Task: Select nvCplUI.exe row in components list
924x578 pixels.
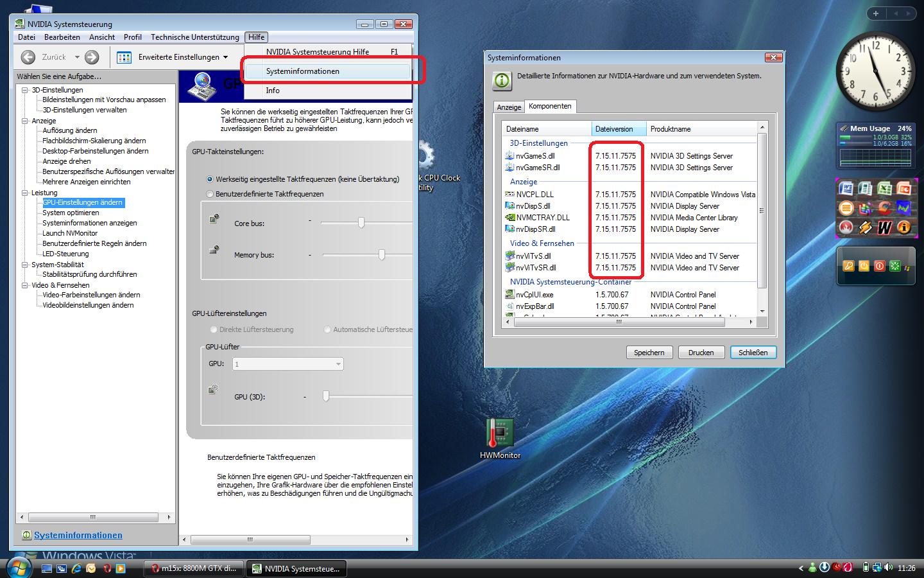Action: click(x=631, y=295)
